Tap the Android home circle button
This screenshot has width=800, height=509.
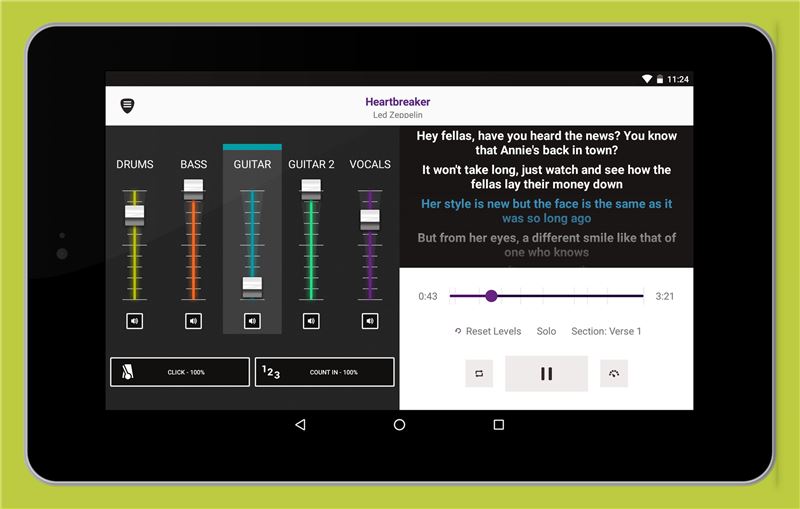click(400, 425)
